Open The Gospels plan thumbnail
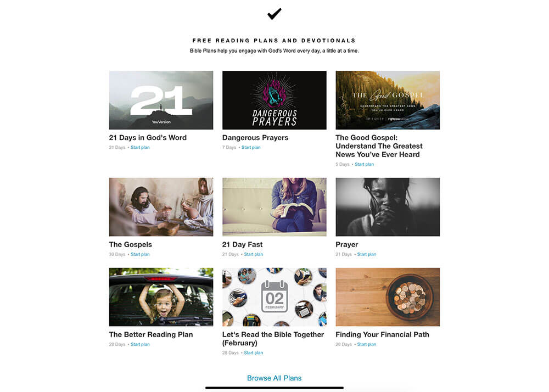 (x=161, y=207)
